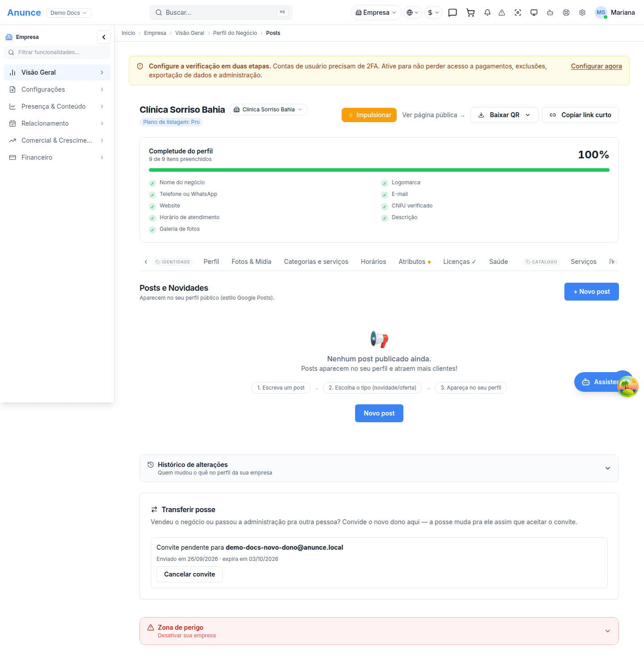Open the notifications bell
The height and width of the screenshot is (670, 644).
click(487, 13)
